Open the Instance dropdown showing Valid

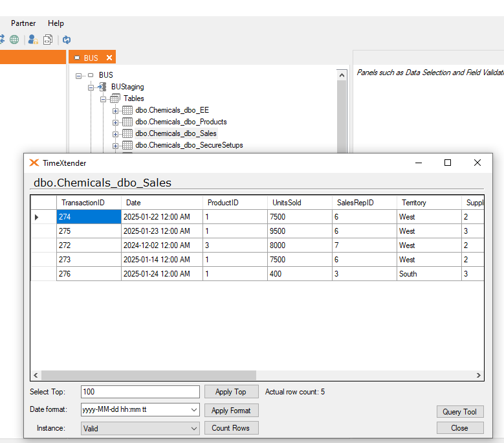click(194, 429)
